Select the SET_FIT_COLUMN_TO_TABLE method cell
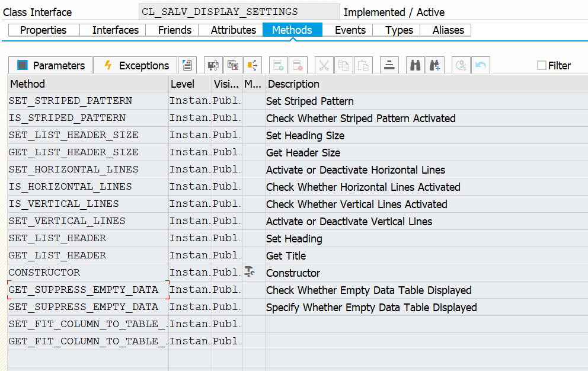The image size is (588, 371). (x=88, y=325)
